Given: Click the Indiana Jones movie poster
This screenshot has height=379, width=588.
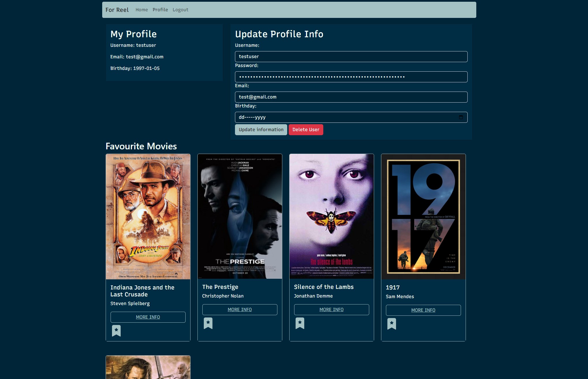Looking at the screenshot, I should click(x=148, y=217).
